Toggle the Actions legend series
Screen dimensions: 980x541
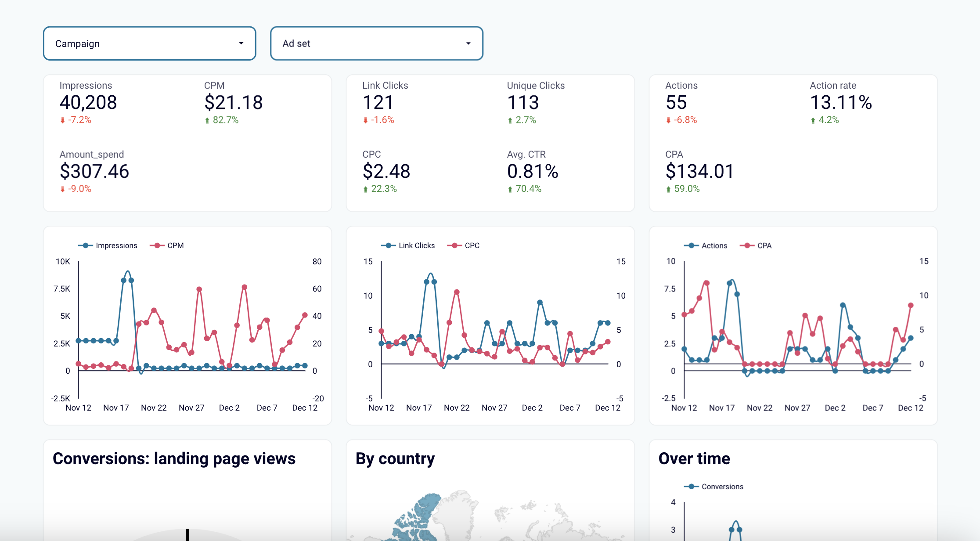[x=706, y=245]
